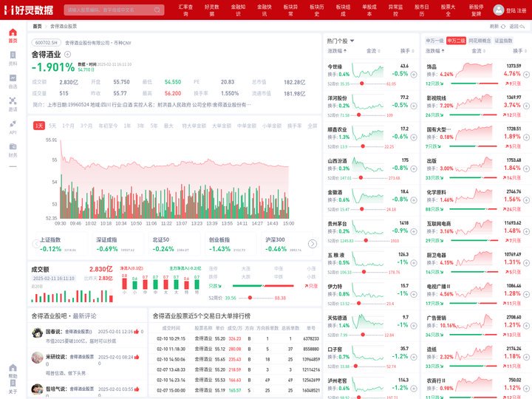This screenshot has width=532, height=399.
Task: Switch chart range to 5天
Action: pos(52,126)
